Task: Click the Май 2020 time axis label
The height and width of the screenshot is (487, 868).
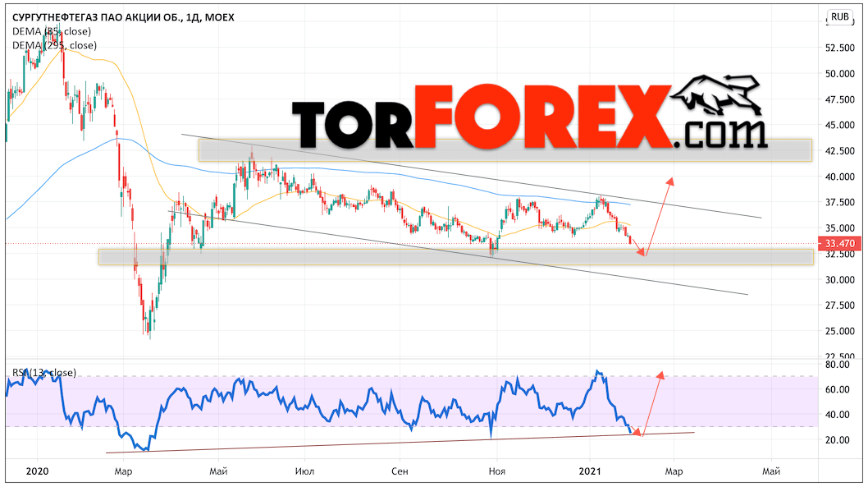Action: pyautogui.click(x=219, y=471)
